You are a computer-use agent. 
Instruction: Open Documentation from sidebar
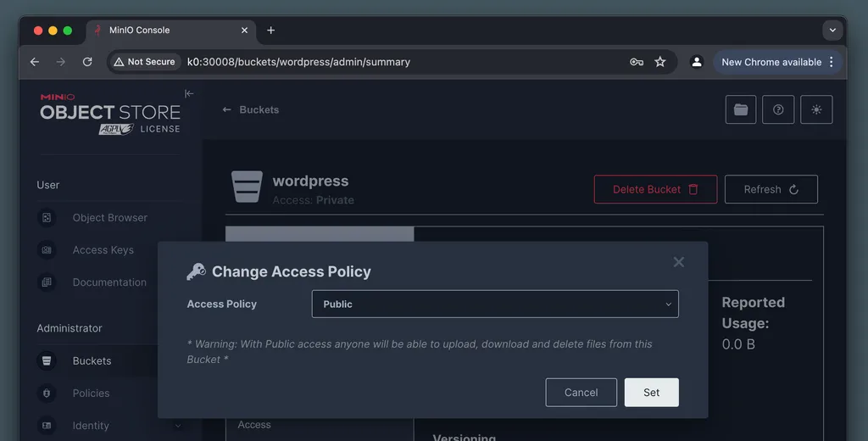[x=108, y=282]
